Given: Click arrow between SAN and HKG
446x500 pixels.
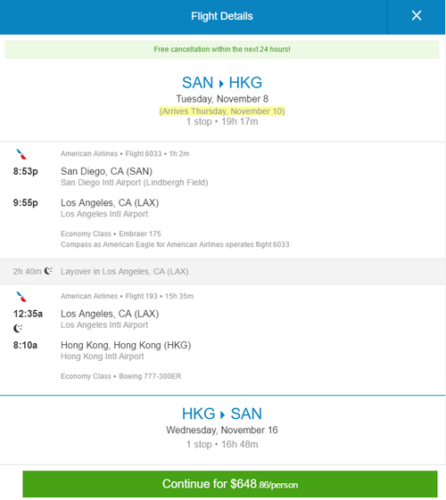Looking at the screenshot, I should click(221, 83).
